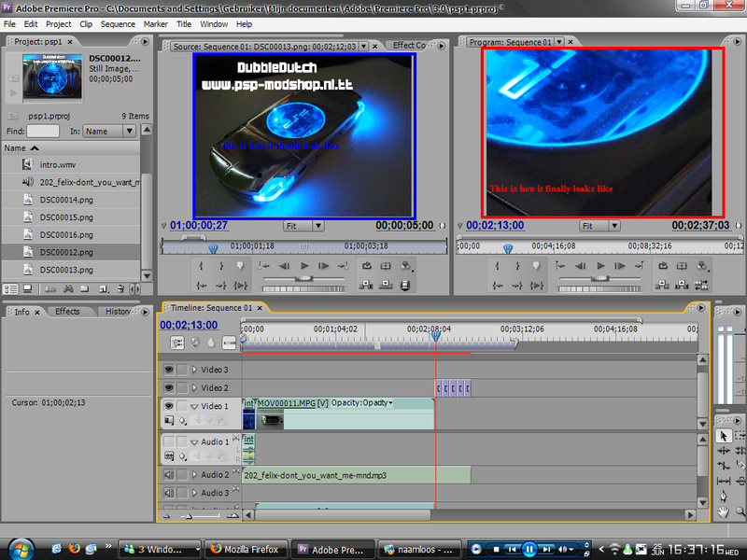Select DSC00014.png in the Project list
The height and width of the screenshot is (560, 747).
click(x=66, y=200)
